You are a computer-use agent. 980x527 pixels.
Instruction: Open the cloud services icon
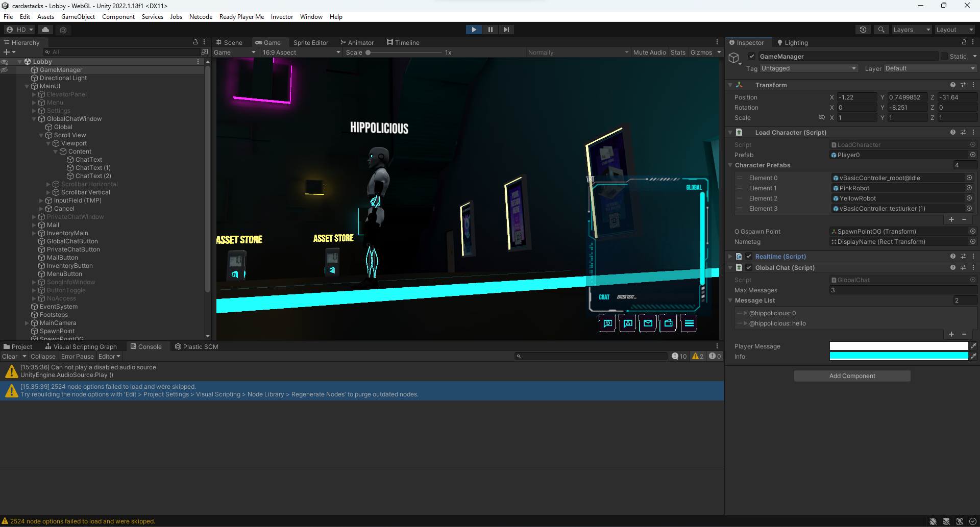coord(45,30)
